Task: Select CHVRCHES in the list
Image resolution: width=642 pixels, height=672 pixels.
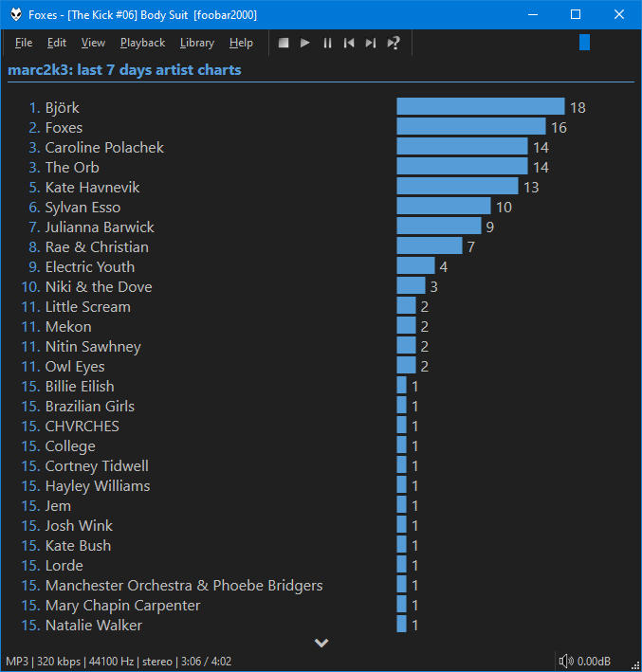Action: tap(82, 427)
